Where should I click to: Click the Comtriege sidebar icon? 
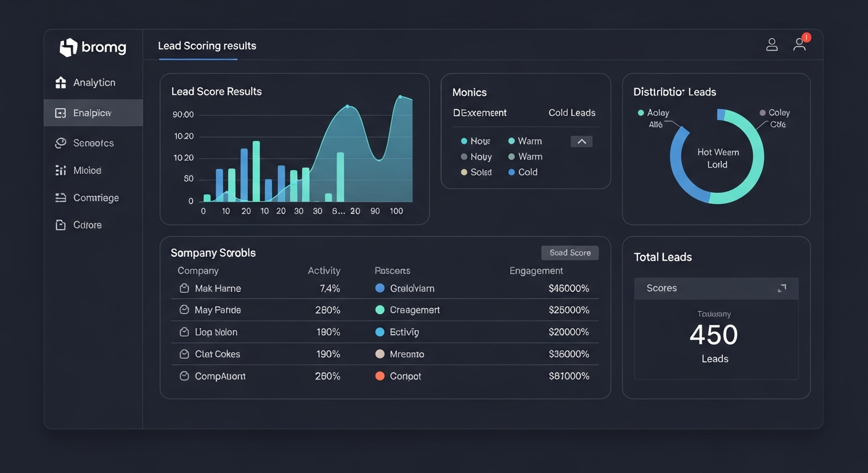pyautogui.click(x=60, y=198)
